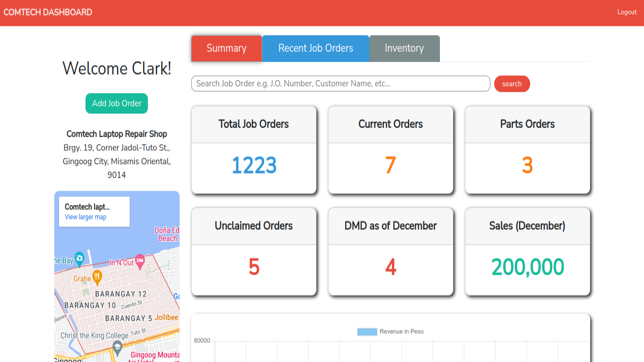The width and height of the screenshot is (644, 362).
Task: Focus the Search Job Order input field
Action: pyautogui.click(x=340, y=84)
